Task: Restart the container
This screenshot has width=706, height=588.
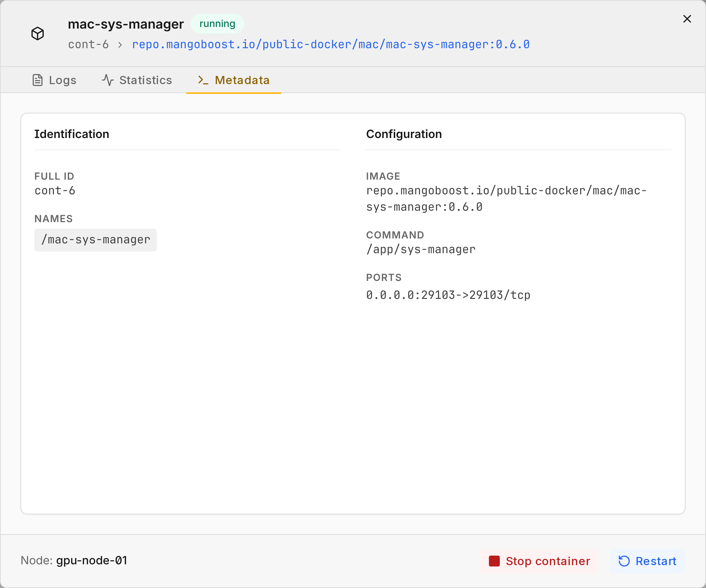Action: click(647, 561)
